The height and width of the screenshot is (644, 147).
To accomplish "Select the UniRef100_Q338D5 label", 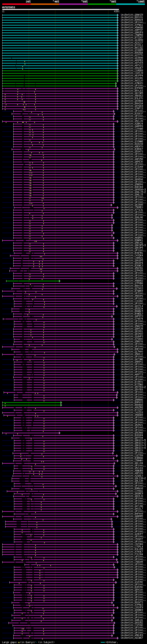I will (x=132, y=50).
